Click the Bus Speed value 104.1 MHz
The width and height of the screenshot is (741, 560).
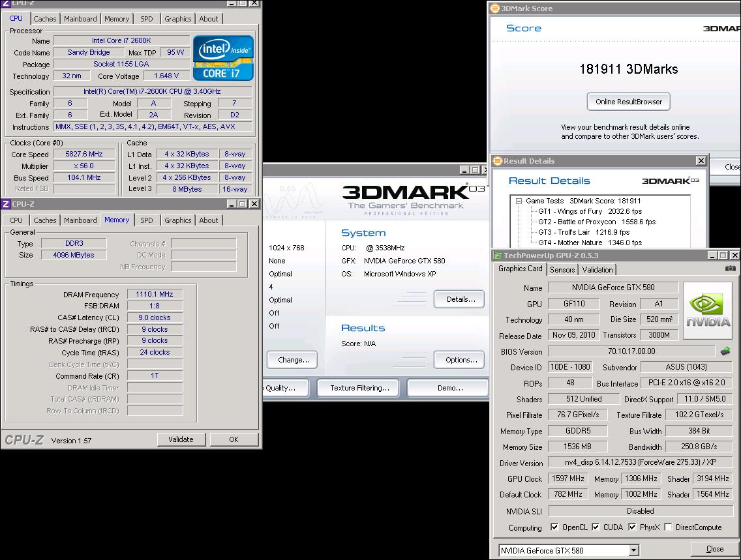pyautogui.click(x=84, y=177)
